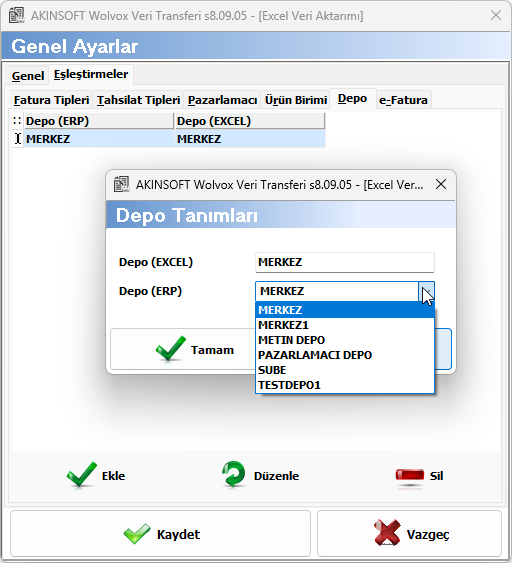Choose MERKEZ1 from the dropdown list
512x563 pixels.
pos(345,325)
